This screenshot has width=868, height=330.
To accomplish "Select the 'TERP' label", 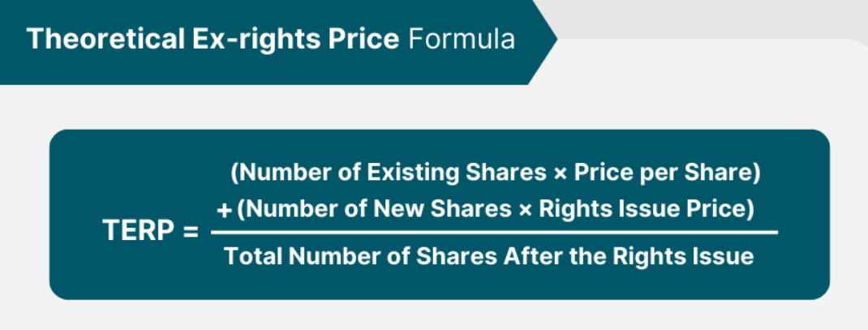I will click(x=139, y=230).
